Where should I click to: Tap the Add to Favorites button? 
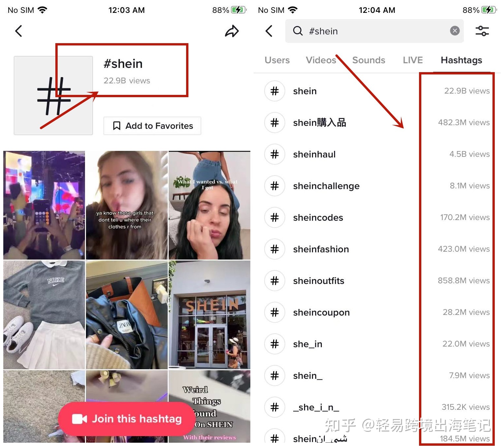[152, 125]
